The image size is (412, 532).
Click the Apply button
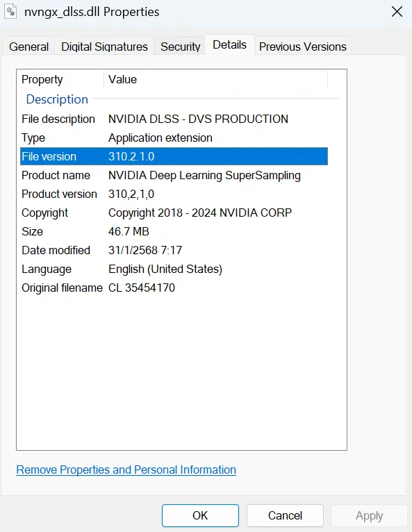pyautogui.click(x=369, y=515)
